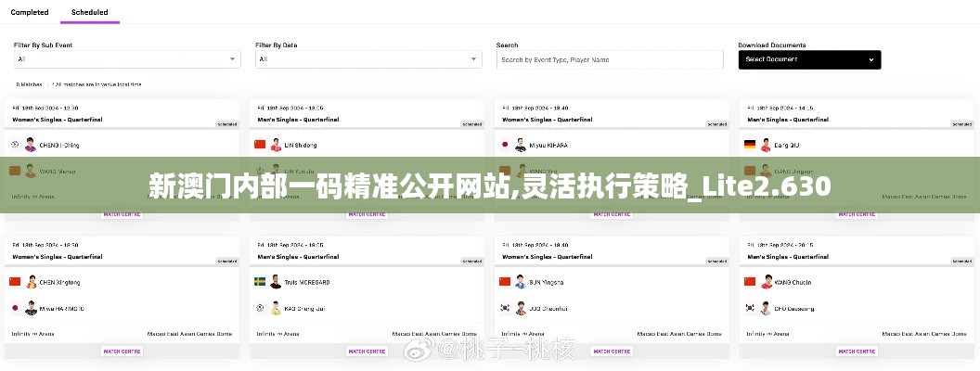Screen dimensions: 980x371
Task: Click the China flag next to LIN Shidong
Action: click(x=260, y=145)
